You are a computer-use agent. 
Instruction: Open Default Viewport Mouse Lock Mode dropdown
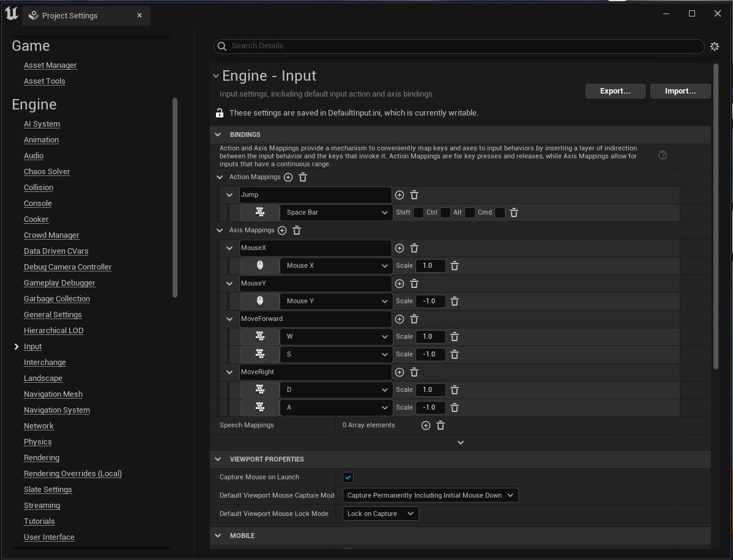tap(381, 514)
